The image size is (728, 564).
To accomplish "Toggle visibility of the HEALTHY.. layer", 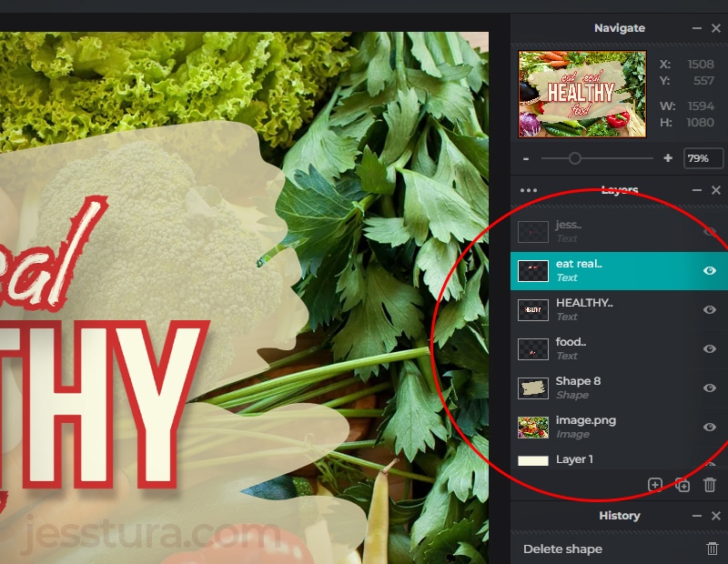I will pyautogui.click(x=710, y=309).
